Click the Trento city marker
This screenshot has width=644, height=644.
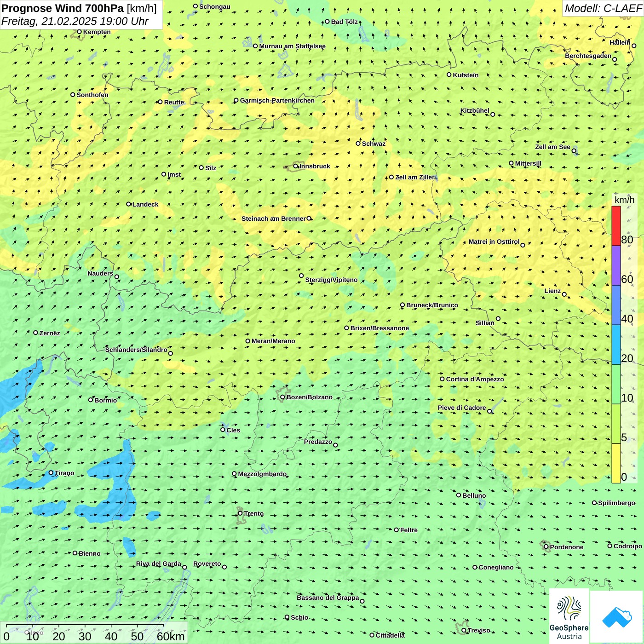pyautogui.click(x=240, y=513)
